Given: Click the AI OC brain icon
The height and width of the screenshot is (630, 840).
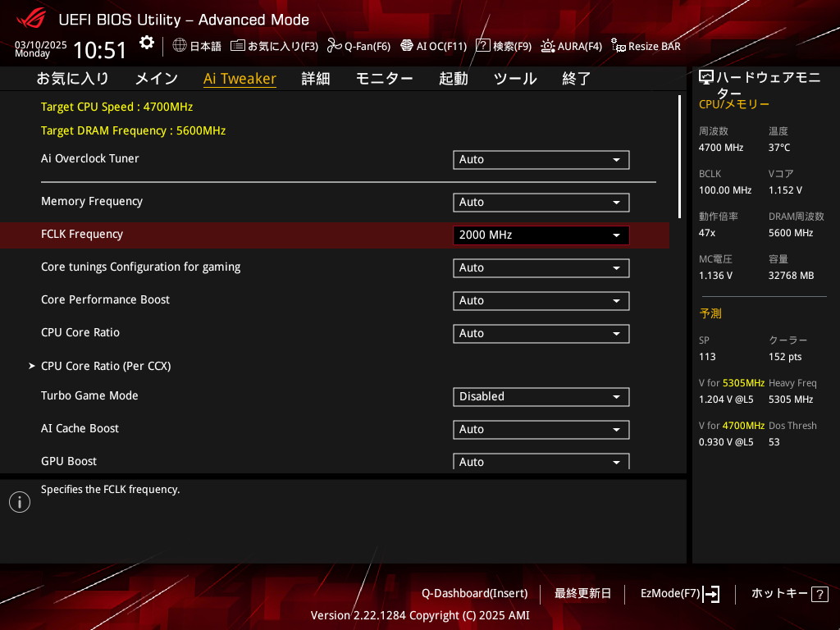Looking at the screenshot, I should (407, 46).
